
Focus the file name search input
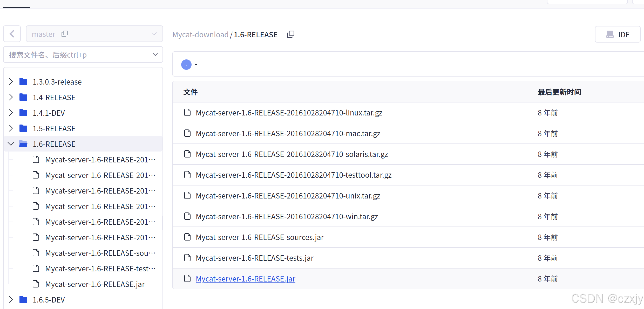pos(78,55)
